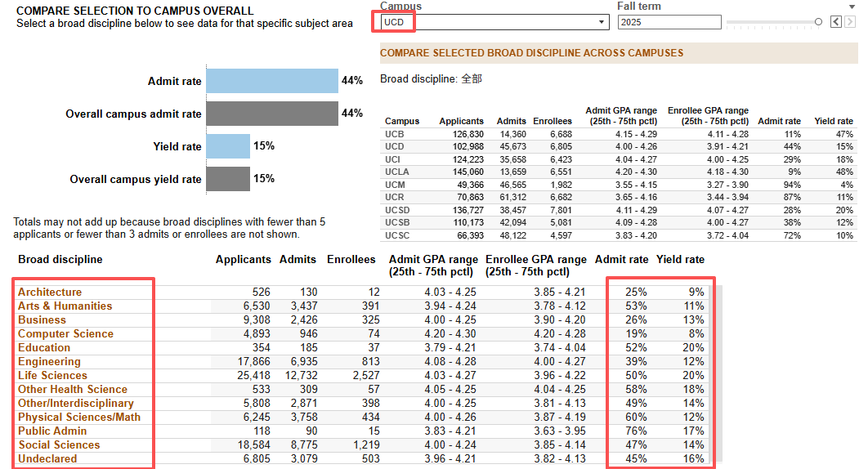Select the UCB row in campus table

tap(619, 134)
